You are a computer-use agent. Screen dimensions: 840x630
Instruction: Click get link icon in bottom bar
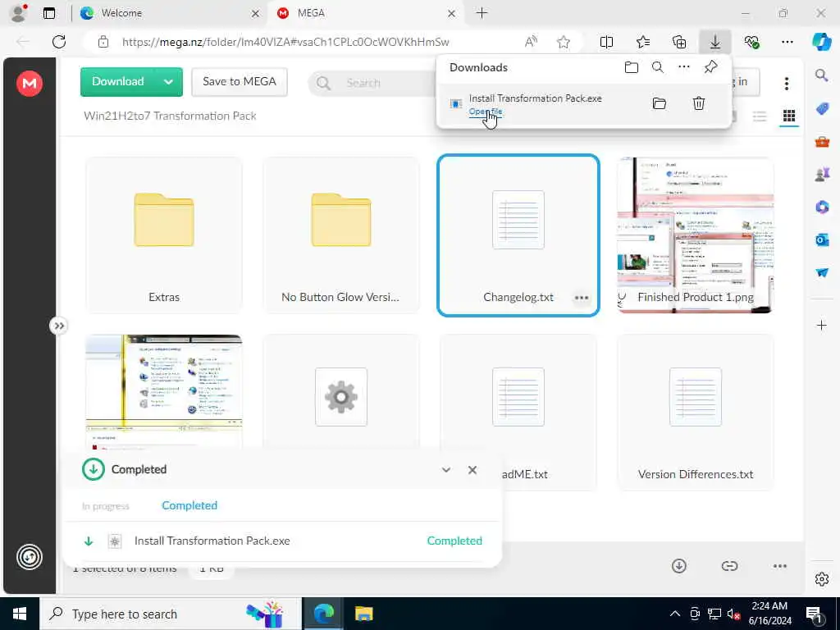click(x=729, y=566)
